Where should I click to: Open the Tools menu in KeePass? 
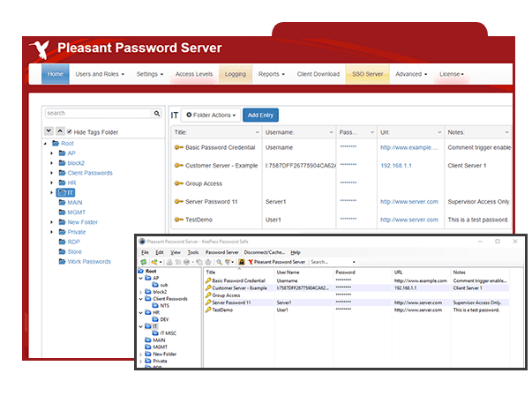[193, 252]
